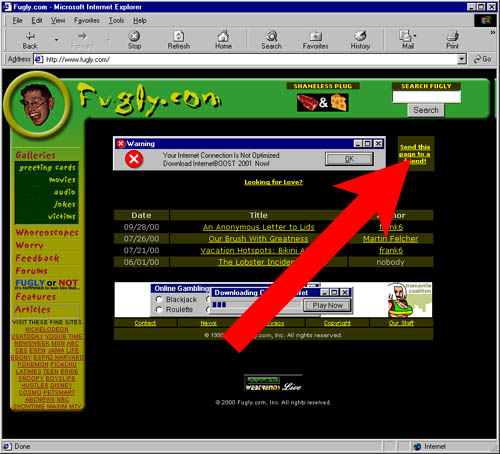Open victims gallery link
This screenshot has width=500, height=454.
point(62,216)
